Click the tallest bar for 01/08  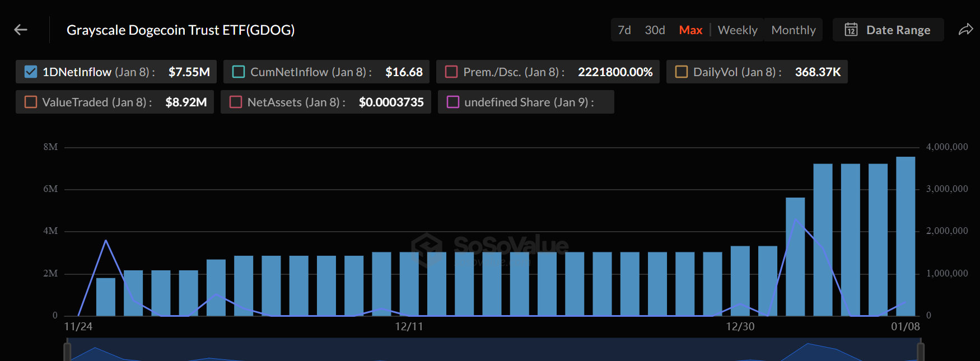[906, 236]
